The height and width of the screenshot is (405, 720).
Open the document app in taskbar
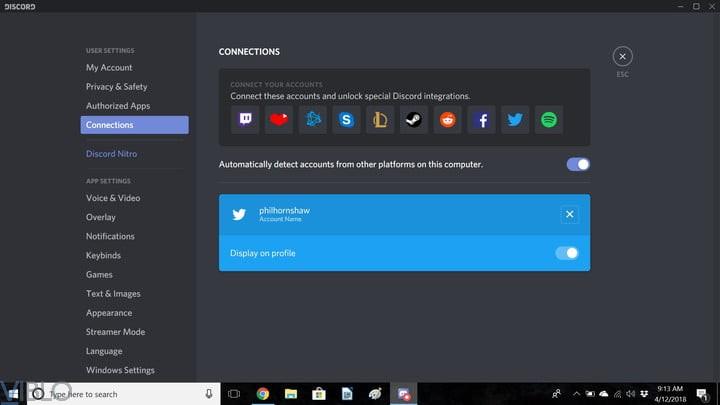pyautogui.click(x=347, y=394)
